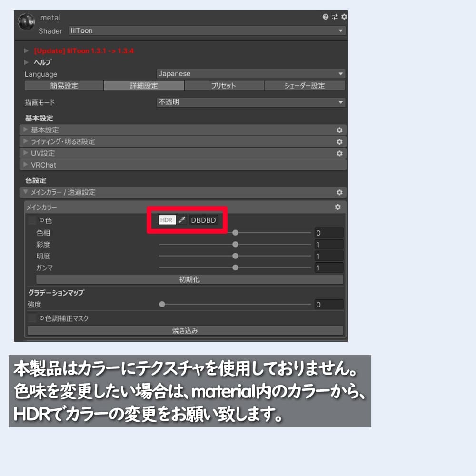The height and width of the screenshot is (476, 476).
Task: Change Language using the Japanese dropdown
Action: point(250,74)
